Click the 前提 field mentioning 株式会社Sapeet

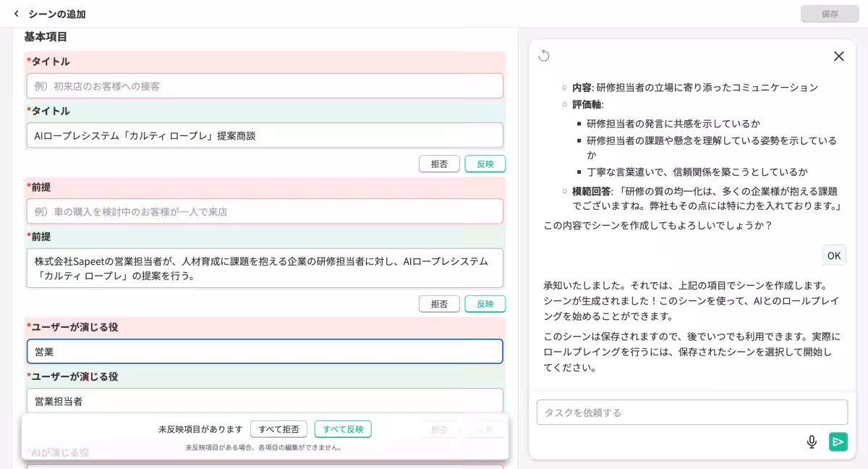[265, 267]
